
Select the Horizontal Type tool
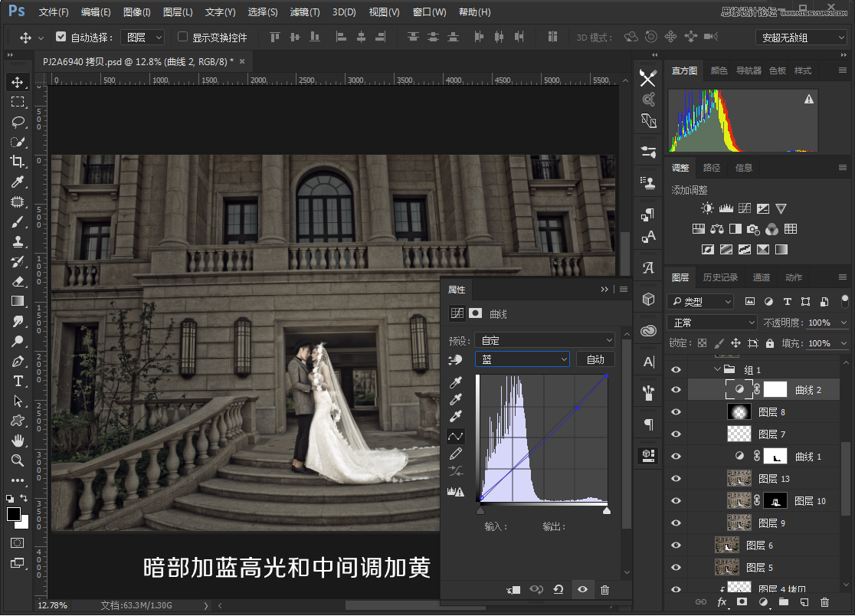click(19, 382)
